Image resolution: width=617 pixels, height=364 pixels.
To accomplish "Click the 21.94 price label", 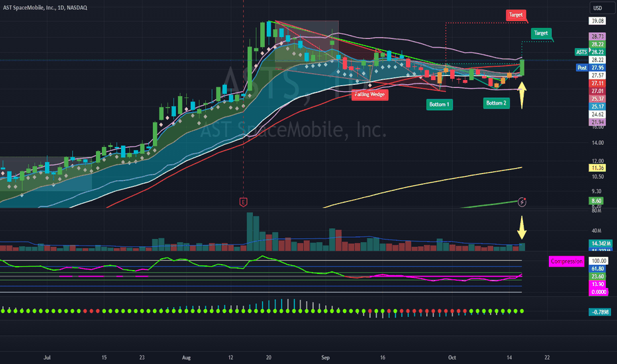I will [x=597, y=122].
